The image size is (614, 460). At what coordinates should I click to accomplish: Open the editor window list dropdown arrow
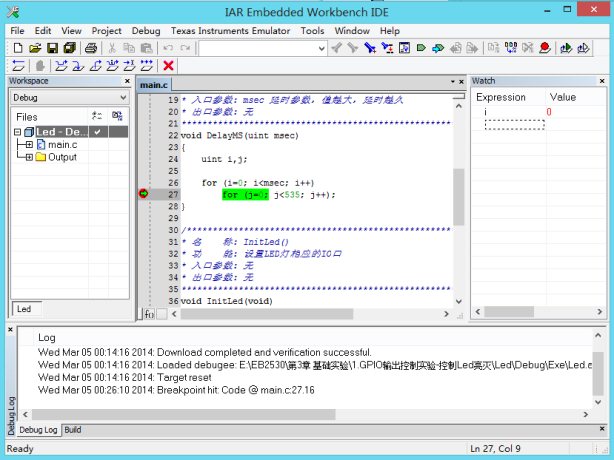[x=453, y=81]
